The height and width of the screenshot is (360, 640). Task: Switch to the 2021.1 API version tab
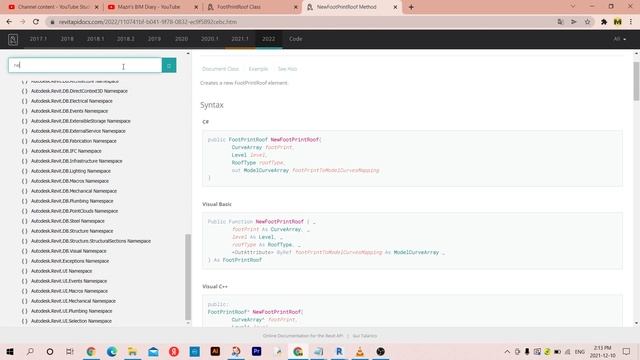coord(240,39)
